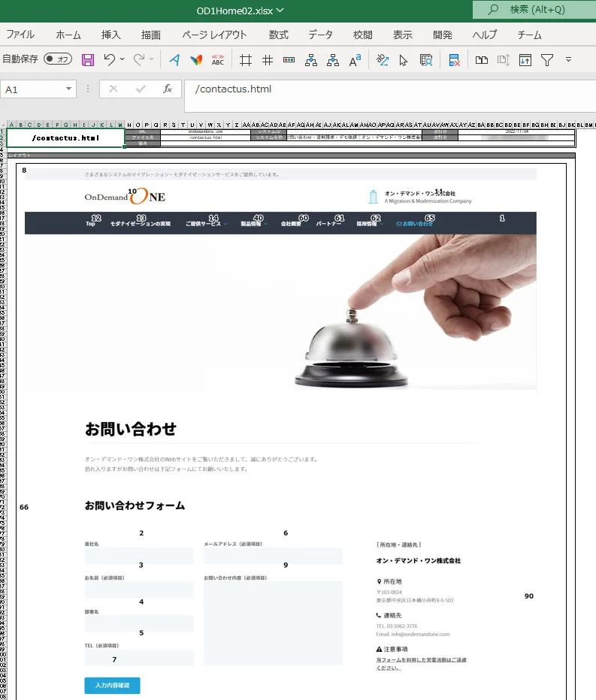
Task: Click the blue 入力内容確認 button image
Action: [x=112, y=685]
